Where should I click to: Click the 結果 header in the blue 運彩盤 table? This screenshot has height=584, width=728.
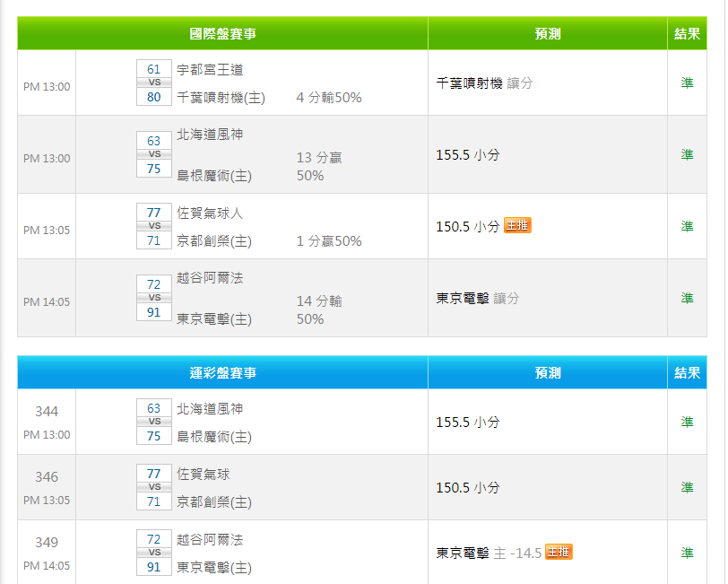687,372
